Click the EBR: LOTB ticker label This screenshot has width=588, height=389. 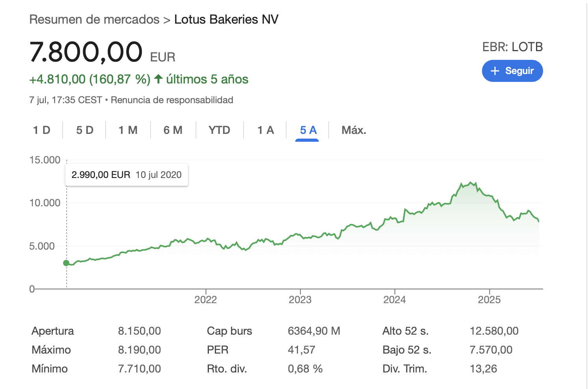[x=513, y=47]
